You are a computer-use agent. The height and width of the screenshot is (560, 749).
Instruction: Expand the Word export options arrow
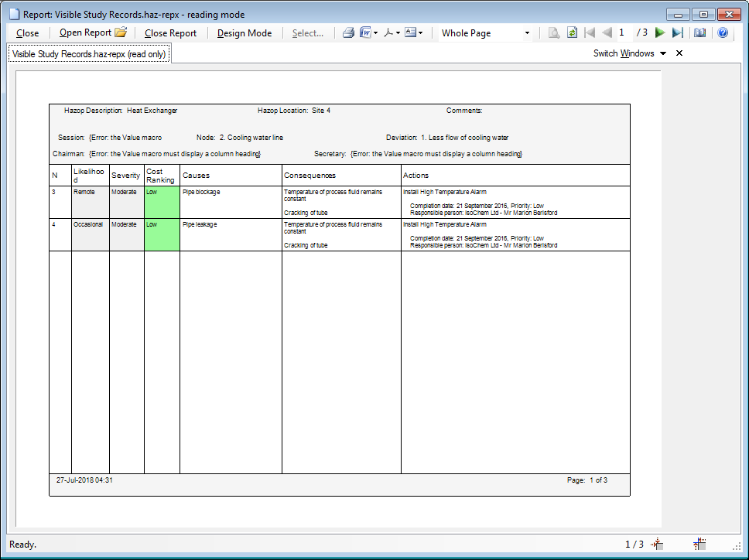(375, 33)
